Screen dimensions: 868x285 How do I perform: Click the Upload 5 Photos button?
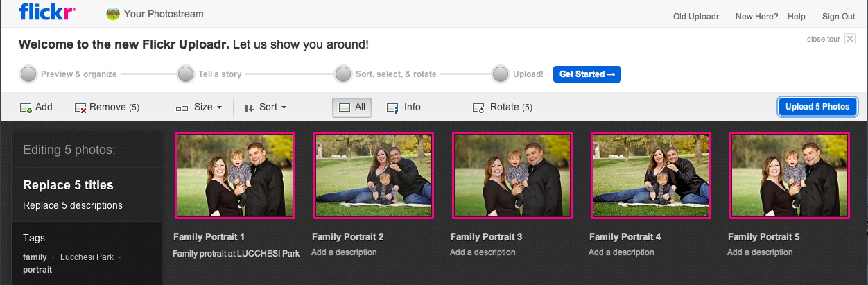click(817, 107)
